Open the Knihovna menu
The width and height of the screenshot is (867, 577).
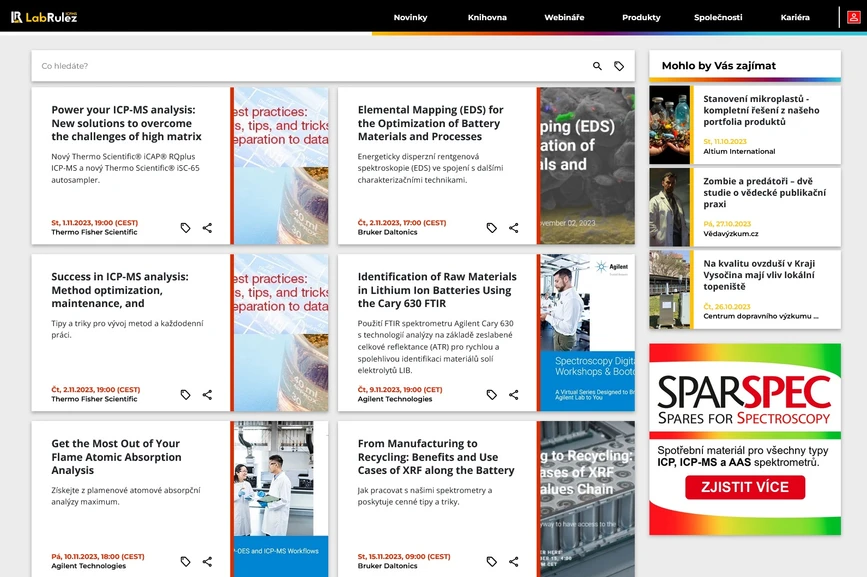487,17
